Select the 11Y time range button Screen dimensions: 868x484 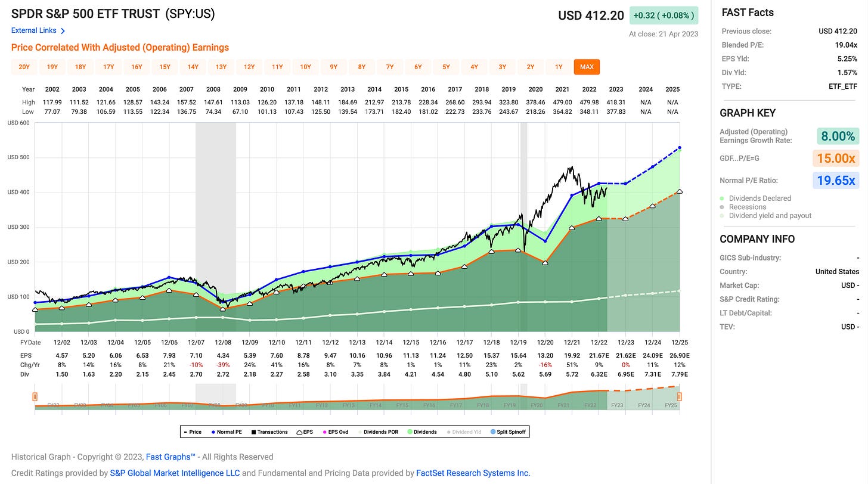click(x=277, y=67)
